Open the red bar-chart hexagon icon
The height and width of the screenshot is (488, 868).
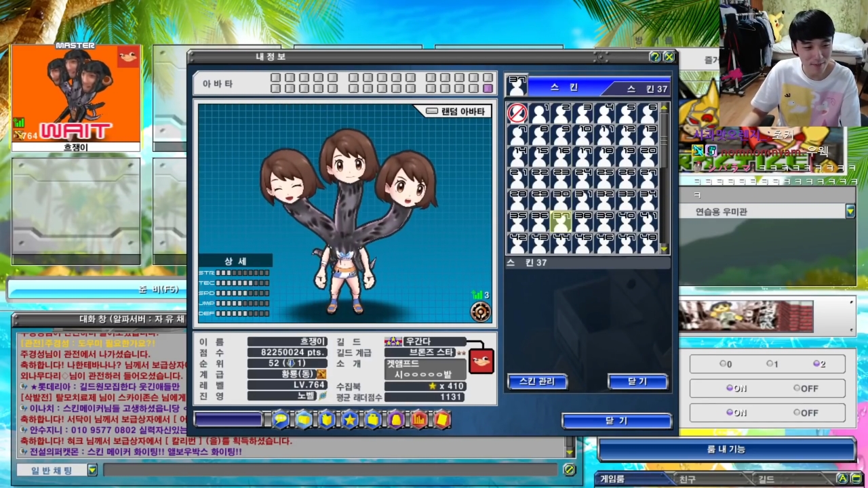419,420
